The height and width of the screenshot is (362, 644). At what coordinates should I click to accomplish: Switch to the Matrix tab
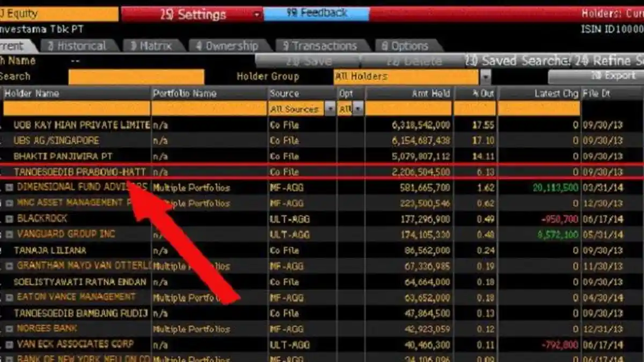pyautogui.click(x=156, y=46)
